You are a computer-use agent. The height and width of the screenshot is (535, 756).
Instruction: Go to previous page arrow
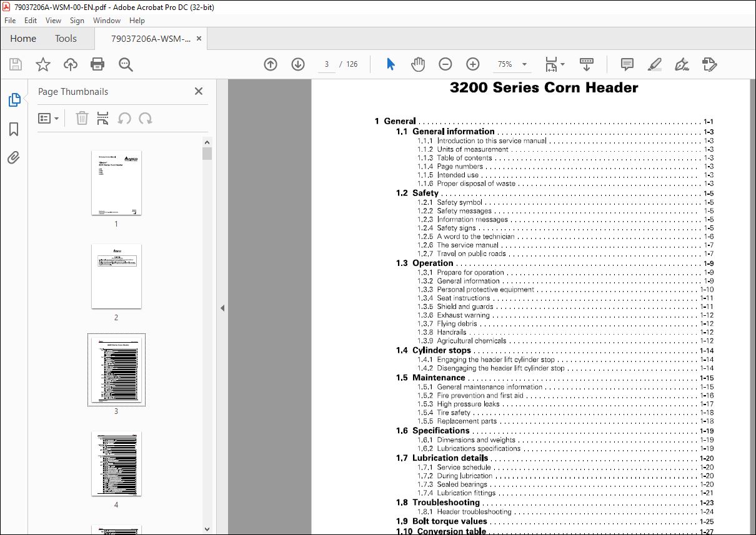(x=271, y=64)
